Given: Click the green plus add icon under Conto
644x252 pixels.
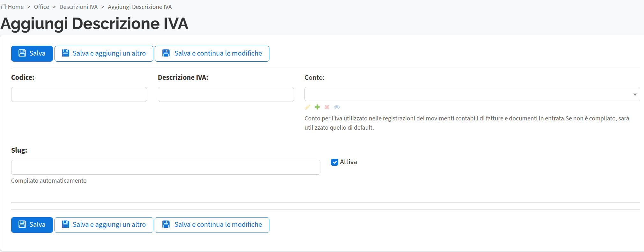Looking at the screenshot, I should coord(317,107).
